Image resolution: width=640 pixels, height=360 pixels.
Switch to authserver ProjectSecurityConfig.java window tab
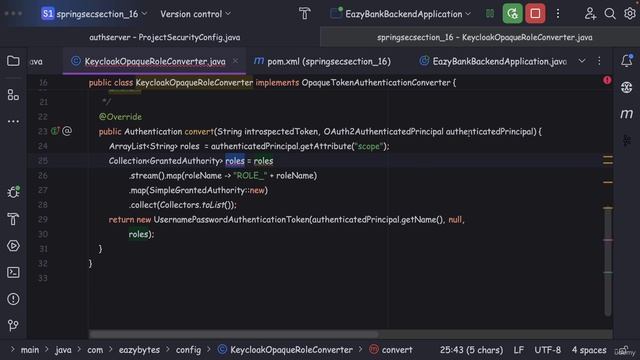(164, 37)
